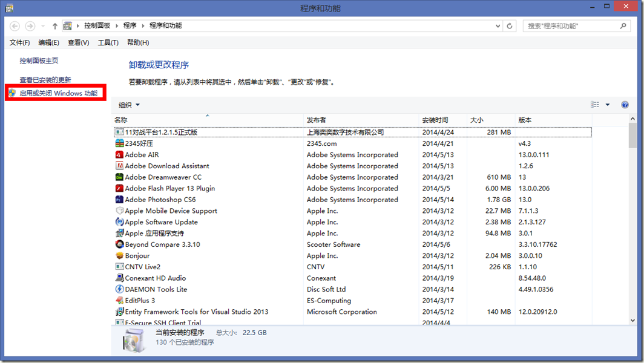Open the 查看(V) menu
Viewport: 644px width, 363px height.
[79, 42]
